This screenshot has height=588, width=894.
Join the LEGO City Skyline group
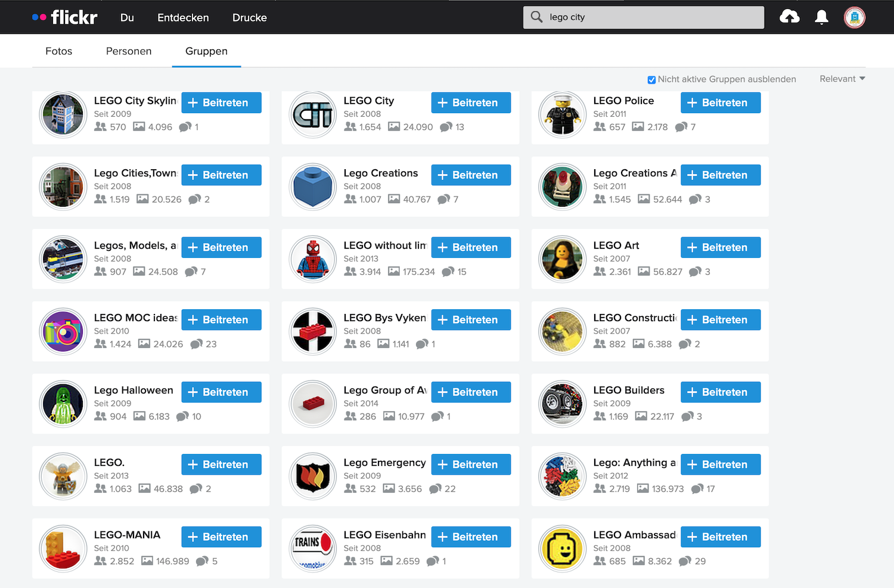(222, 102)
